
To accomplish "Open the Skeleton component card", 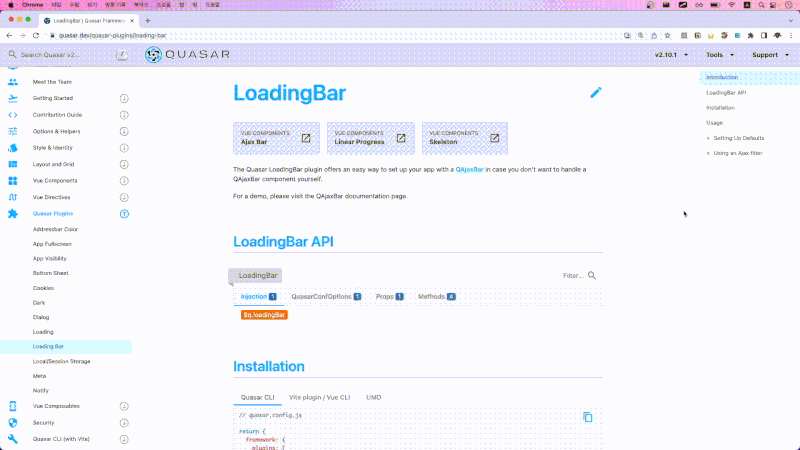I will coord(465,138).
